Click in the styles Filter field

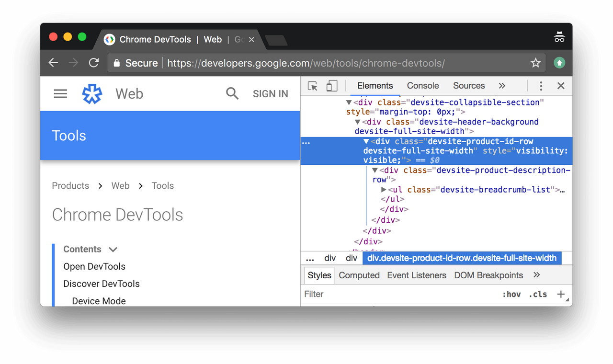coord(397,294)
